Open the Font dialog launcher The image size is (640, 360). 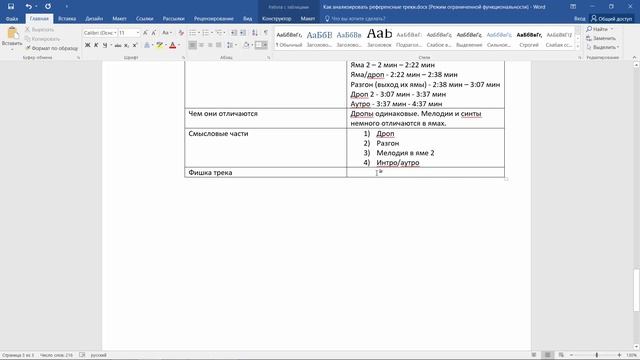pyautogui.click(x=183, y=58)
